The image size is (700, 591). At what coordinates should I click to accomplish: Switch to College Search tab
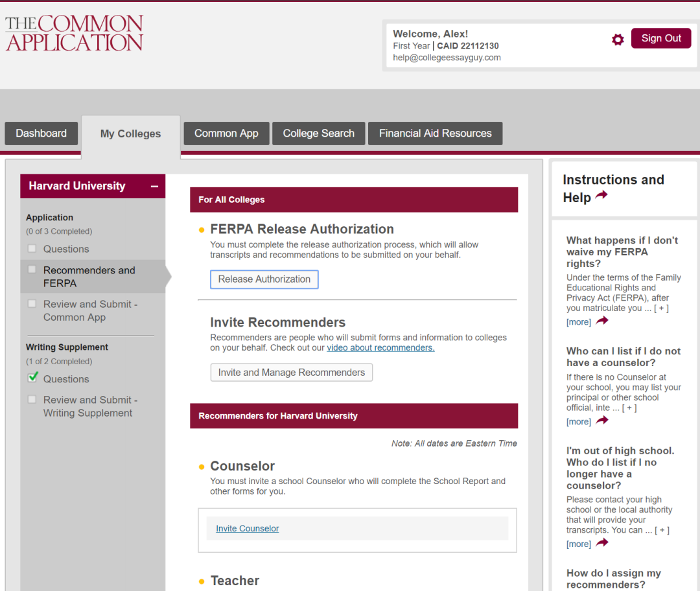(318, 133)
